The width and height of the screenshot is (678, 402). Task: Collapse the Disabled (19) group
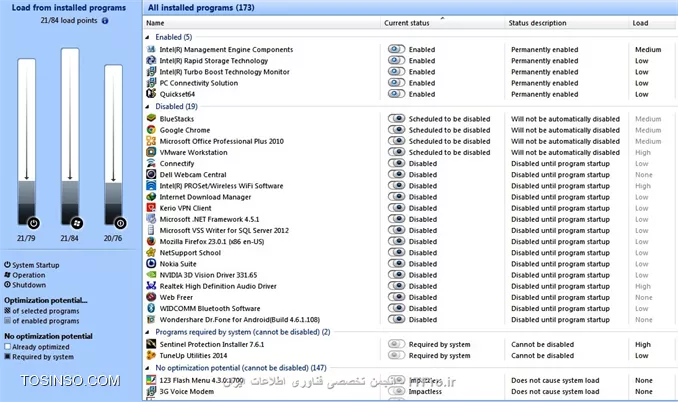tap(147, 107)
